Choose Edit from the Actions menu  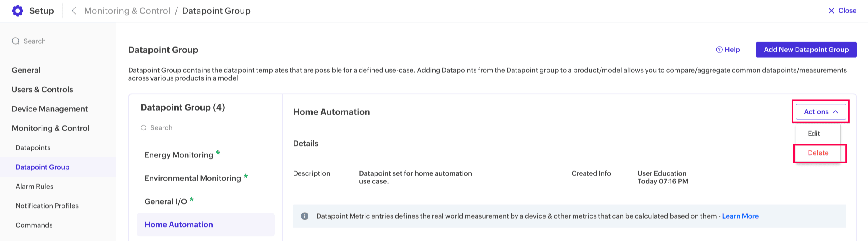[x=813, y=133]
